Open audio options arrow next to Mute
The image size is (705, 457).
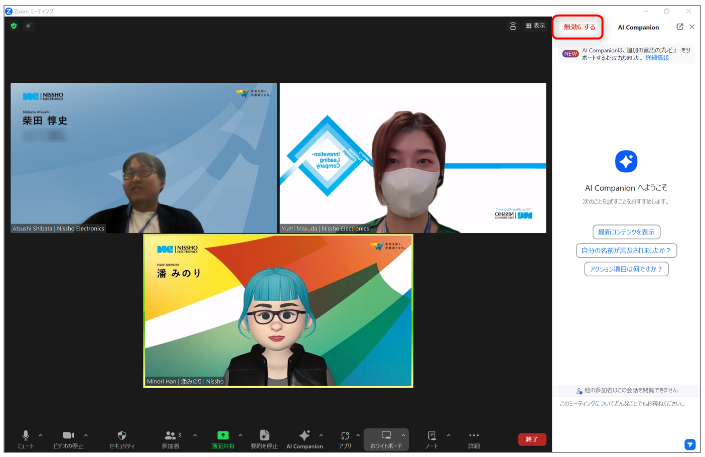(x=40, y=435)
